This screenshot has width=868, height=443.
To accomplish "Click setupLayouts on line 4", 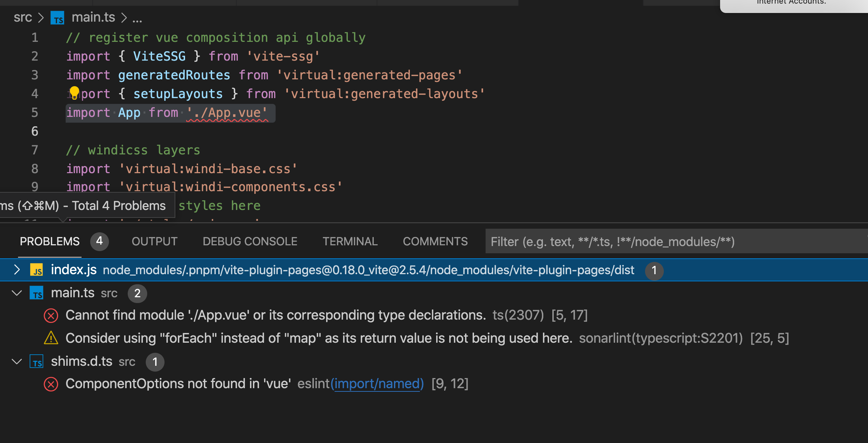I will (x=178, y=94).
